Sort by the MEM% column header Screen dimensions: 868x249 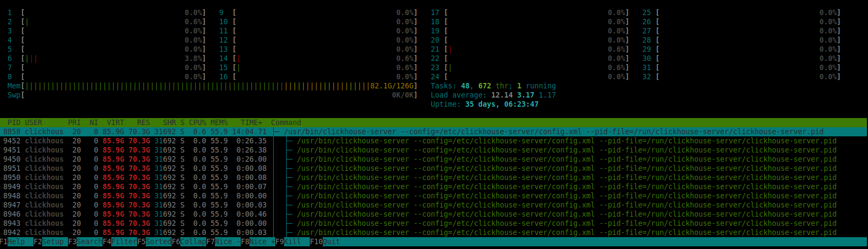[219, 122]
